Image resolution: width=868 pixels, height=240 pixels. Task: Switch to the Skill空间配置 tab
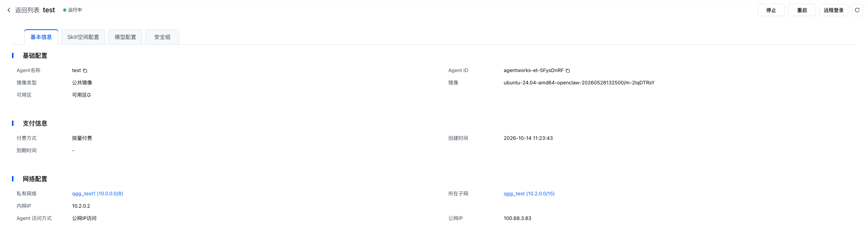pos(83,37)
